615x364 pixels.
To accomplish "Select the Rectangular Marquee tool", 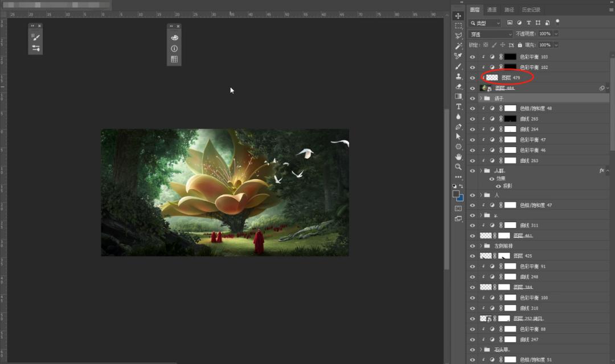I will pos(458,26).
